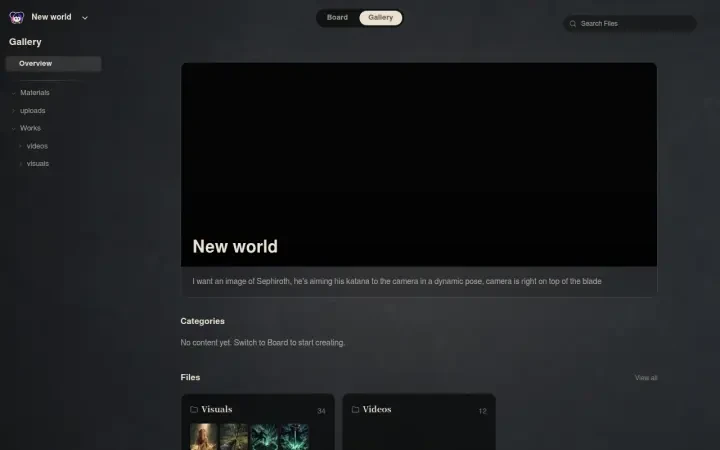Open the New world project dropdown chevron

click(x=84, y=18)
